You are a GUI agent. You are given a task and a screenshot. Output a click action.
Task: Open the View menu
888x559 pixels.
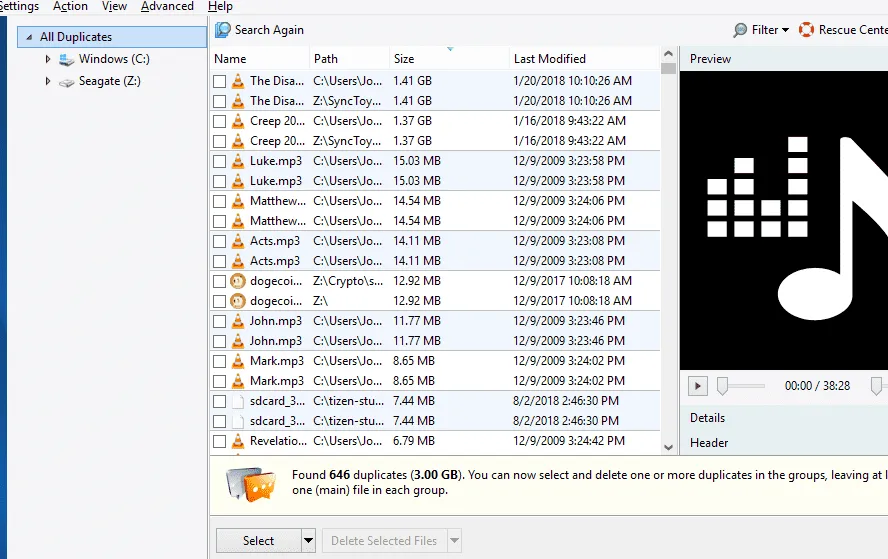pyautogui.click(x=114, y=7)
